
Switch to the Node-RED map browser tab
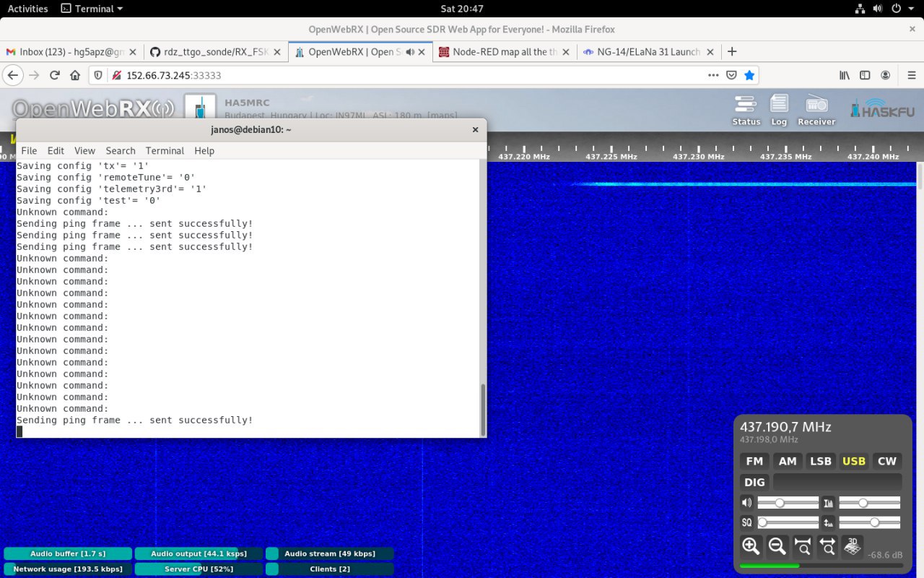pos(500,52)
